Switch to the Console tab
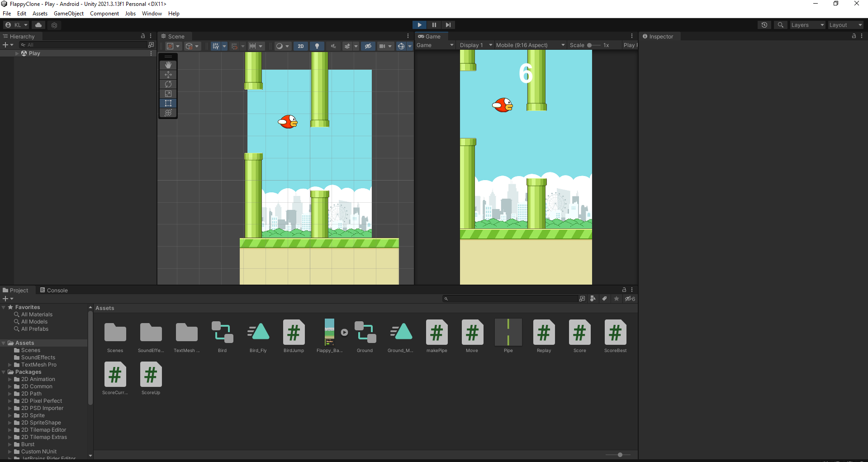Viewport: 868px width, 462px height. [54, 290]
